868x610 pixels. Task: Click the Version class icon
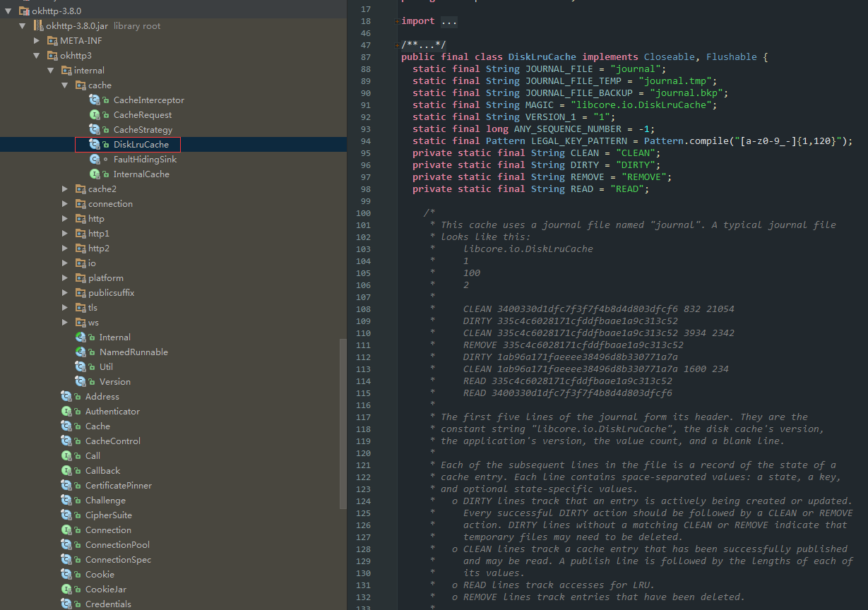coord(81,382)
